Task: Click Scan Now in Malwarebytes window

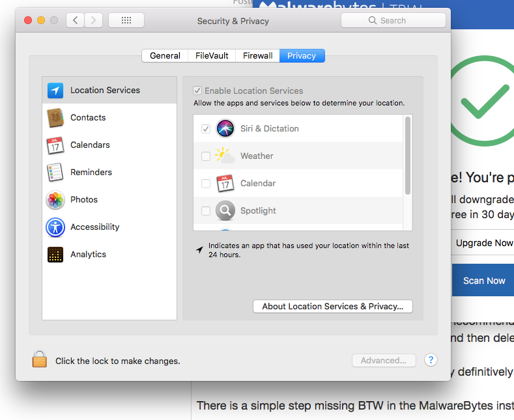Action: [483, 281]
